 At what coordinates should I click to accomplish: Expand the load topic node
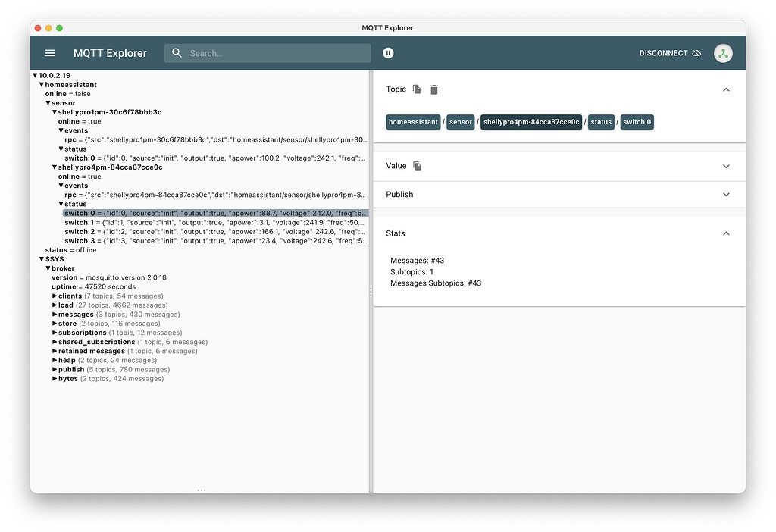point(55,305)
